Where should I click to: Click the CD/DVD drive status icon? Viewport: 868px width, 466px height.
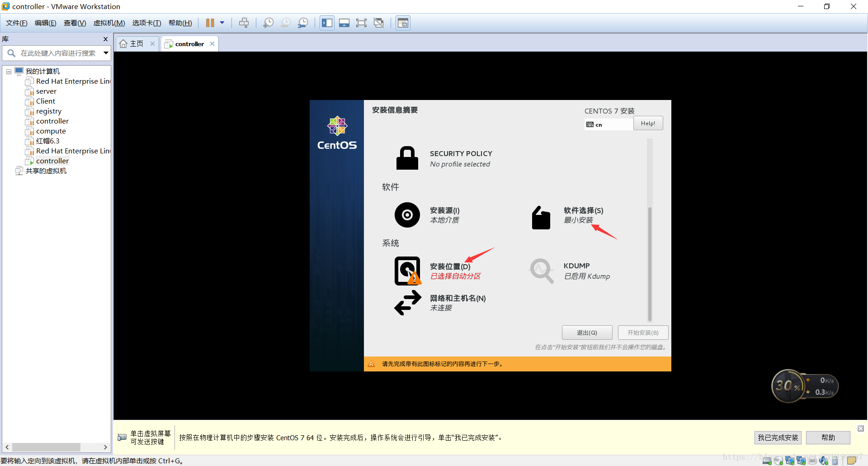778,461
